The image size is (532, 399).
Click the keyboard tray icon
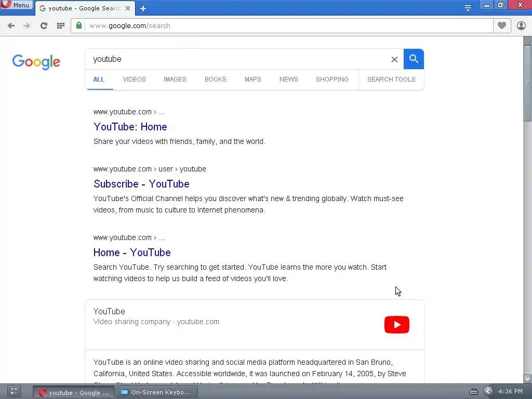pos(474,392)
